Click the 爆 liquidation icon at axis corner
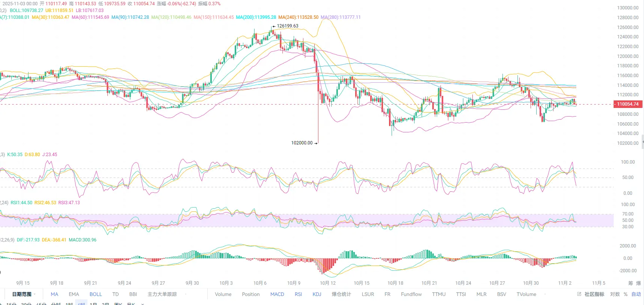Screen dimensions: 644x305 [638, 283]
